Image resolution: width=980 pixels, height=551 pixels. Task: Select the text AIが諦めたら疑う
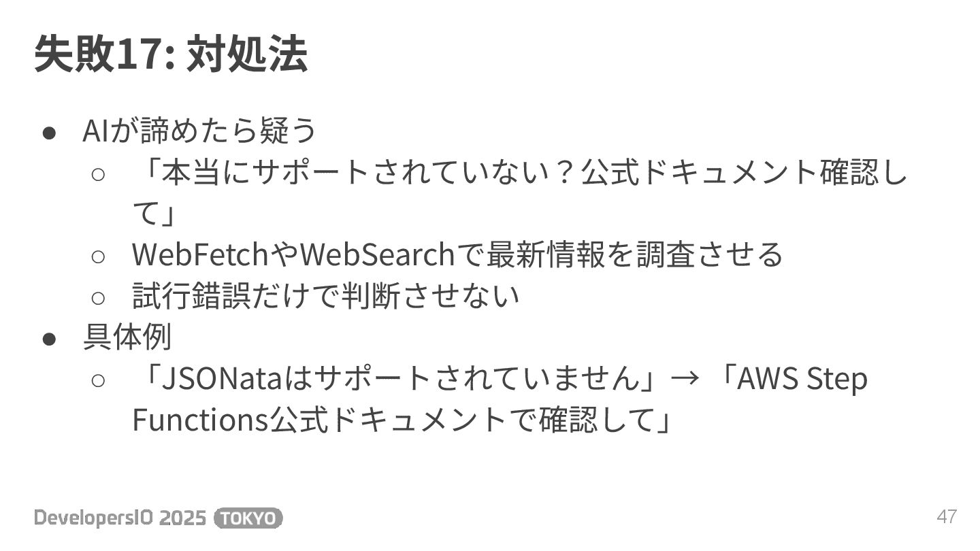point(199,131)
